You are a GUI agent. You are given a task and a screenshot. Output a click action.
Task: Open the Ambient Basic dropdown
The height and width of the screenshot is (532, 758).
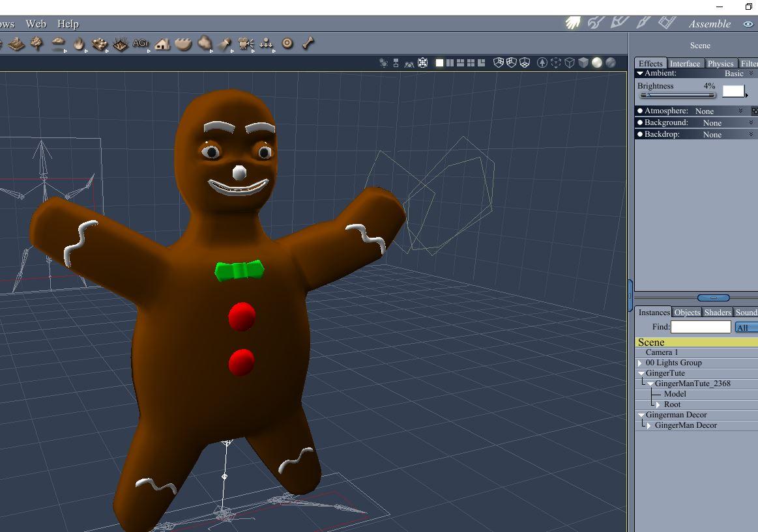point(739,74)
